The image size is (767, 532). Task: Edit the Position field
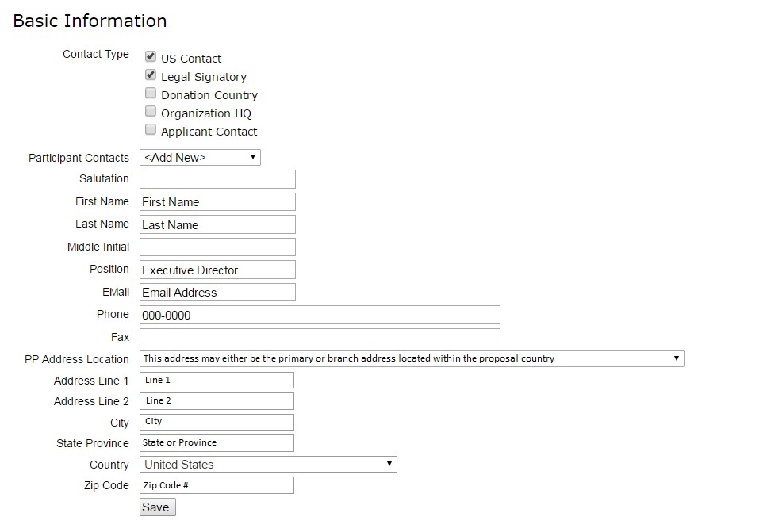(217, 270)
